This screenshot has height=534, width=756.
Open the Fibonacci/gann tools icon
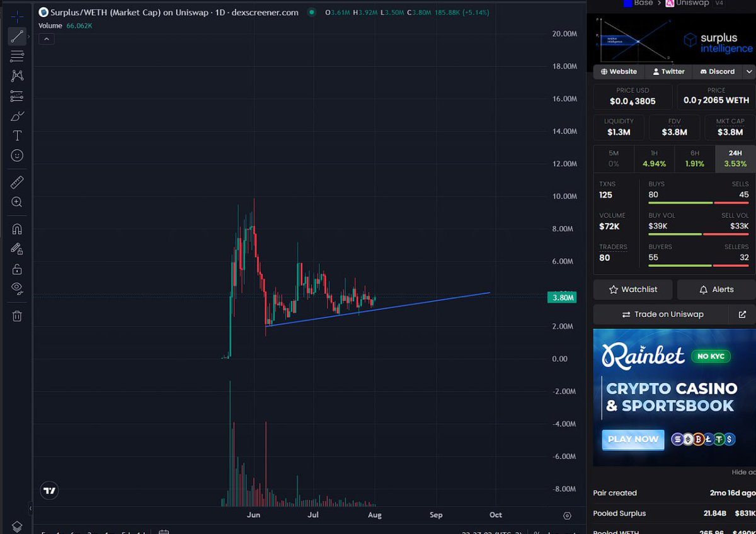(x=17, y=56)
